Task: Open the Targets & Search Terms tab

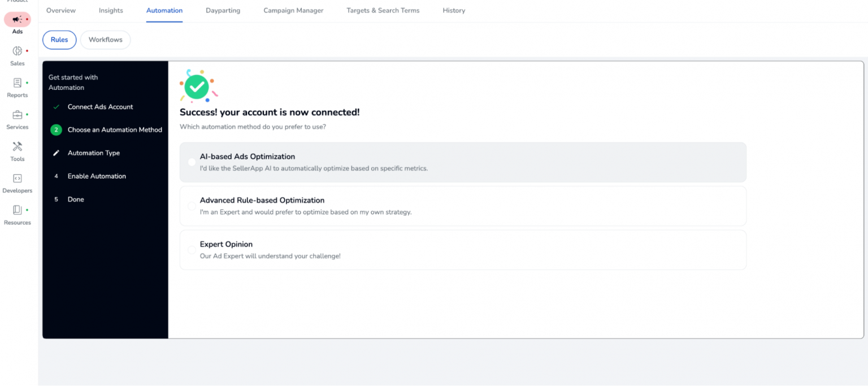Action: (383, 10)
